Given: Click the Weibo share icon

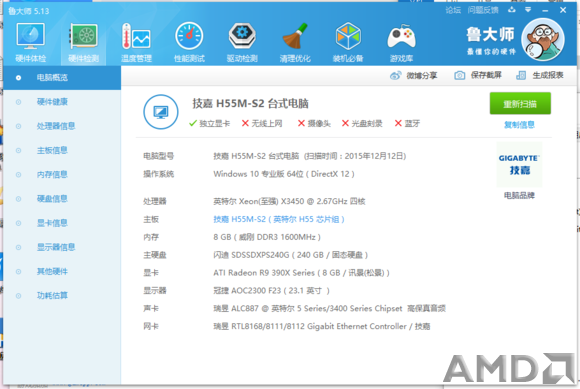Looking at the screenshot, I should click(x=395, y=76).
